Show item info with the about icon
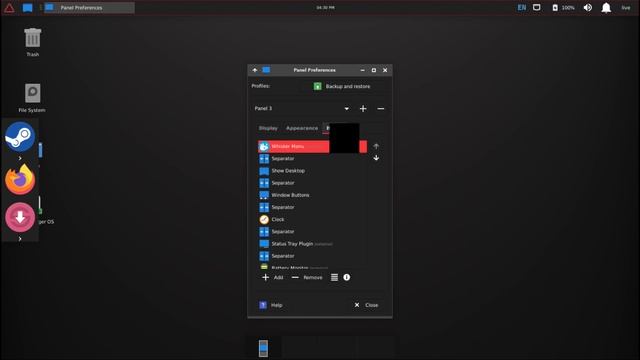The width and height of the screenshot is (640, 360). click(x=347, y=277)
